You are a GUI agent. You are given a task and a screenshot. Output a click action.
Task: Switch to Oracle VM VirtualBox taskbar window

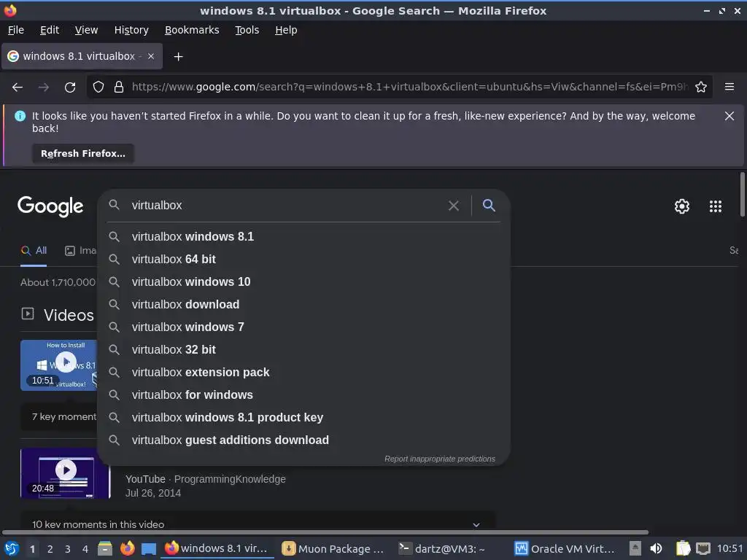click(x=565, y=549)
